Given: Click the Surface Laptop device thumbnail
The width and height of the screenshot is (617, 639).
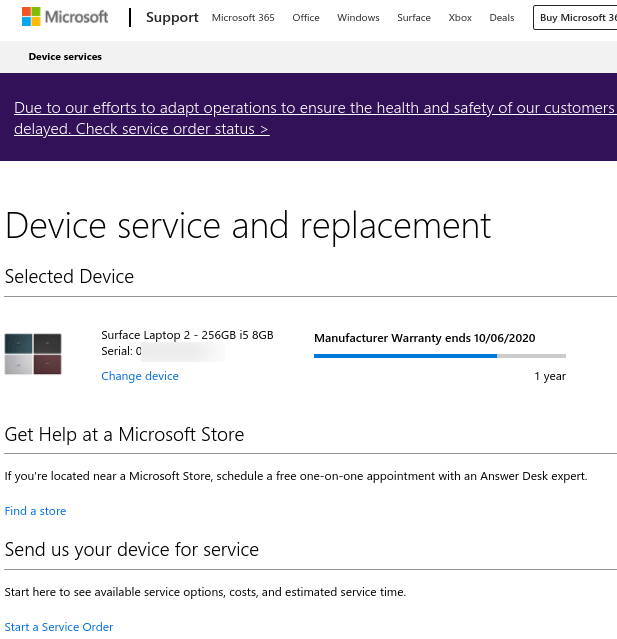Looking at the screenshot, I should (x=33, y=354).
